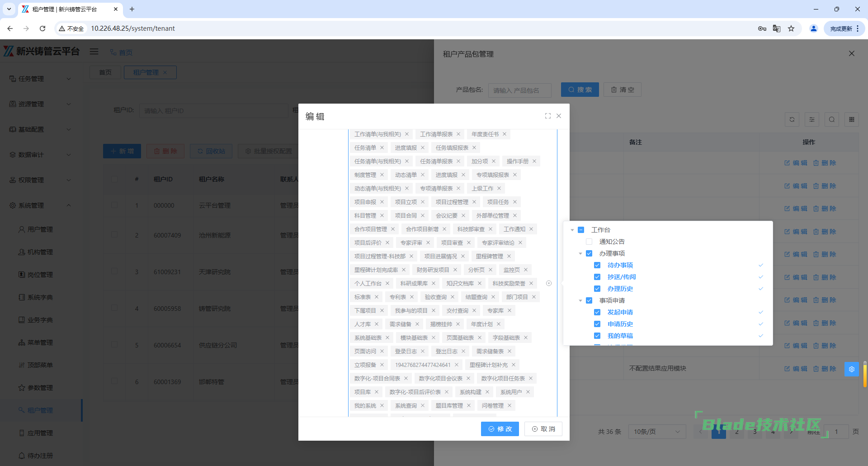Switch to the 租户管理 browser tab
Image resolution: width=868 pixels, height=466 pixels.
point(68,9)
